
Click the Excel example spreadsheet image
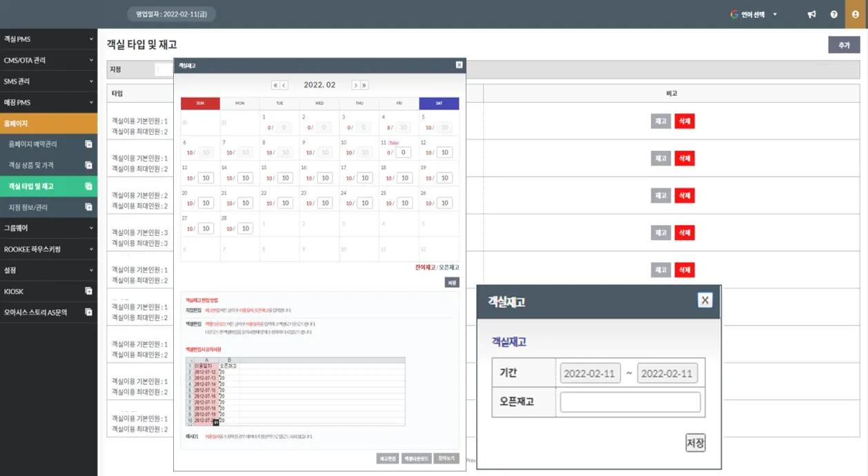(295, 391)
